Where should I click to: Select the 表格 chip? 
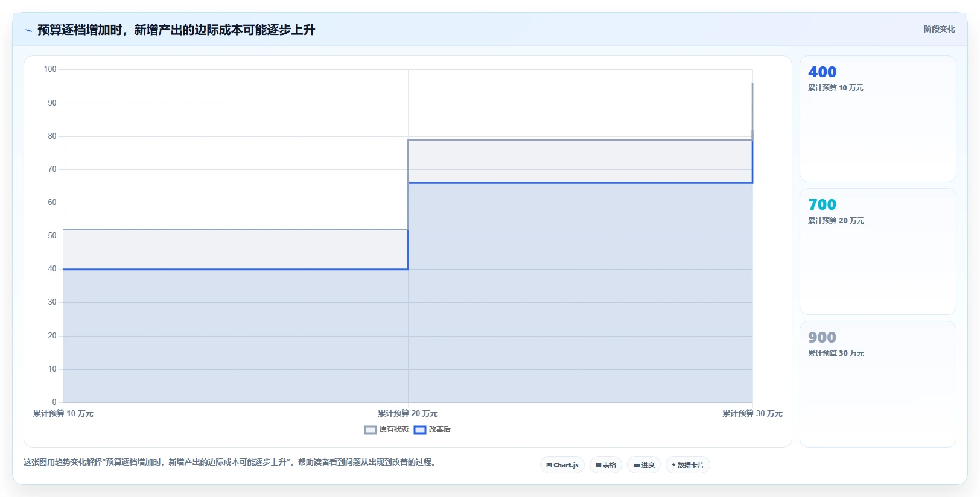pos(606,465)
